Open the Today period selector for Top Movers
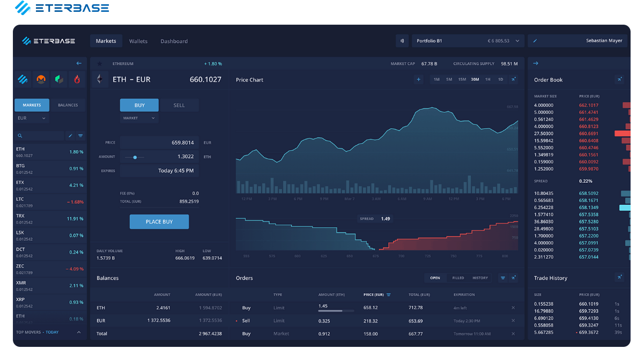The height and width of the screenshot is (356, 644). (x=53, y=332)
